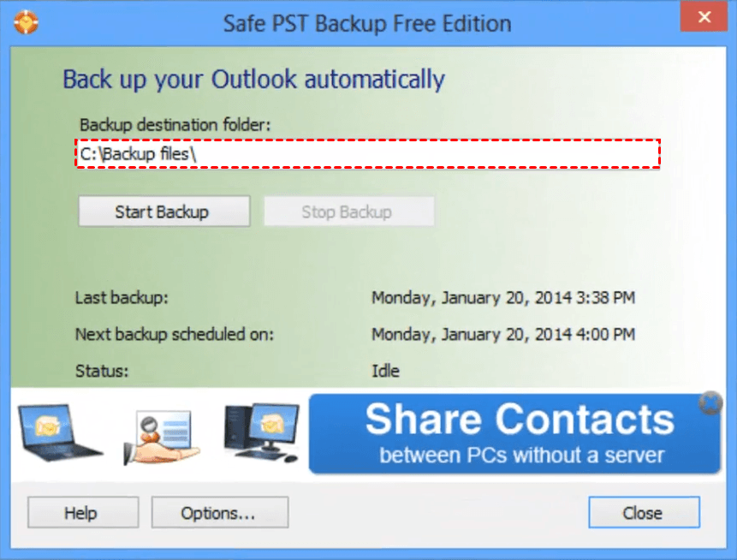Close the window with the red X
737x560 pixels.
pos(703,17)
